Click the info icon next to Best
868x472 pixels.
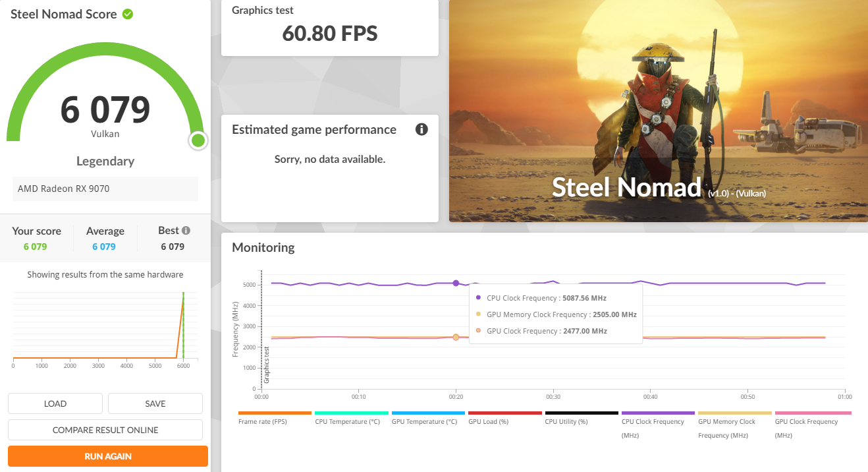186,229
